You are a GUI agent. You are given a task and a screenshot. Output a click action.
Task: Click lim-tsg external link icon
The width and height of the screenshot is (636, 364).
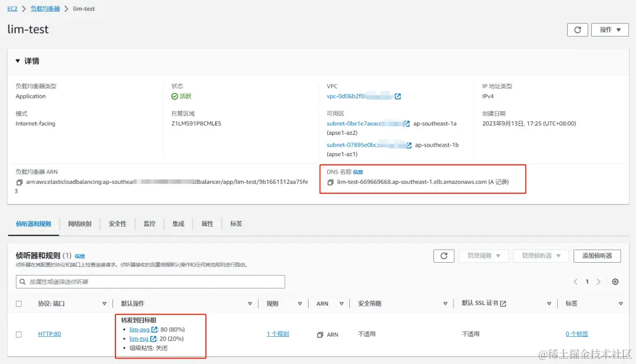(153, 339)
